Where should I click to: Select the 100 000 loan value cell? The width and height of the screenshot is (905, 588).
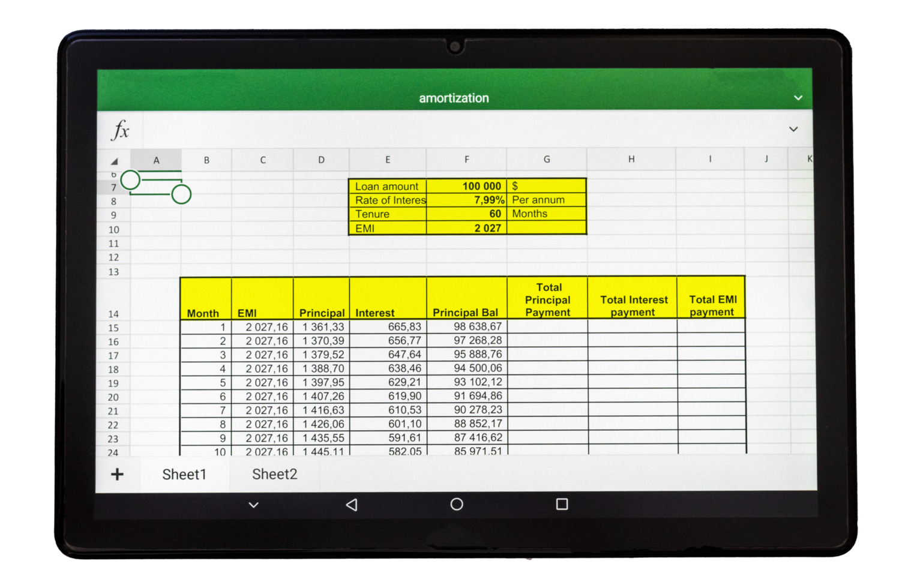pyautogui.click(x=467, y=186)
